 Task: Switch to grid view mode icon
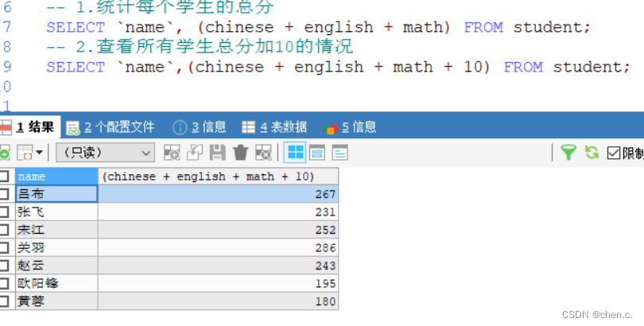pyautogui.click(x=295, y=153)
